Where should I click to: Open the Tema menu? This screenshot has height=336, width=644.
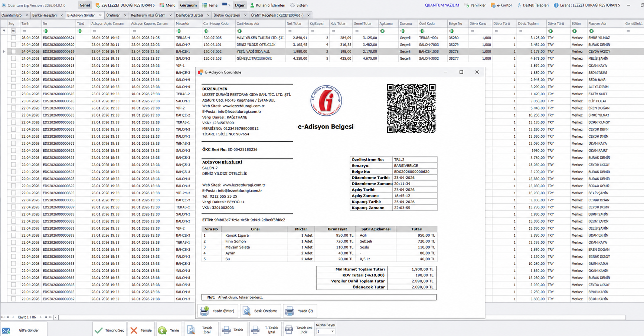(x=210, y=5)
